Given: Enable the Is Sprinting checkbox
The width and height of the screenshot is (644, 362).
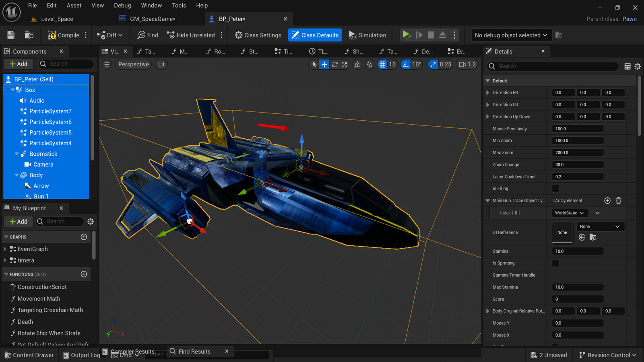Looking at the screenshot, I should tap(555, 263).
